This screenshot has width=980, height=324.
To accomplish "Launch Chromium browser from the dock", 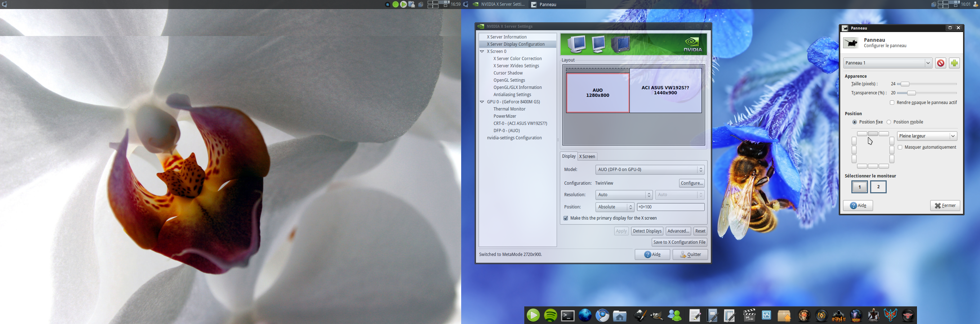I will pos(602,316).
